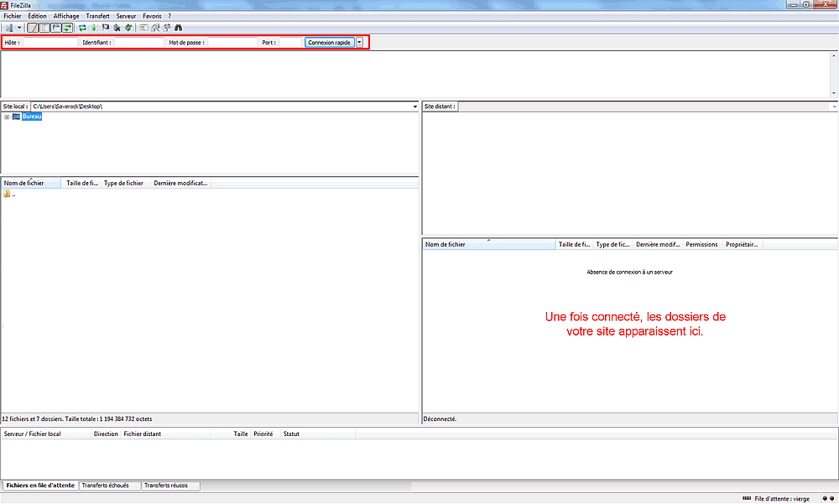Click the Serveur / Fichier local column header
This screenshot has width=839, height=504.
click(46, 434)
